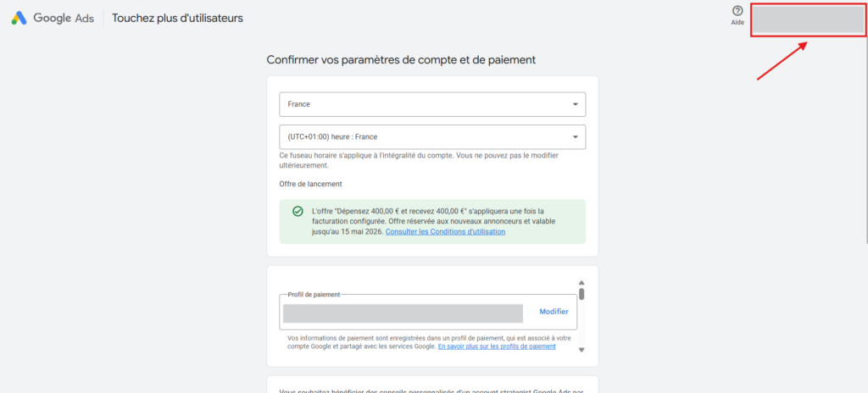Click the greyed 'Profil de paiement' field
This screenshot has height=393, width=868.
click(403, 313)
